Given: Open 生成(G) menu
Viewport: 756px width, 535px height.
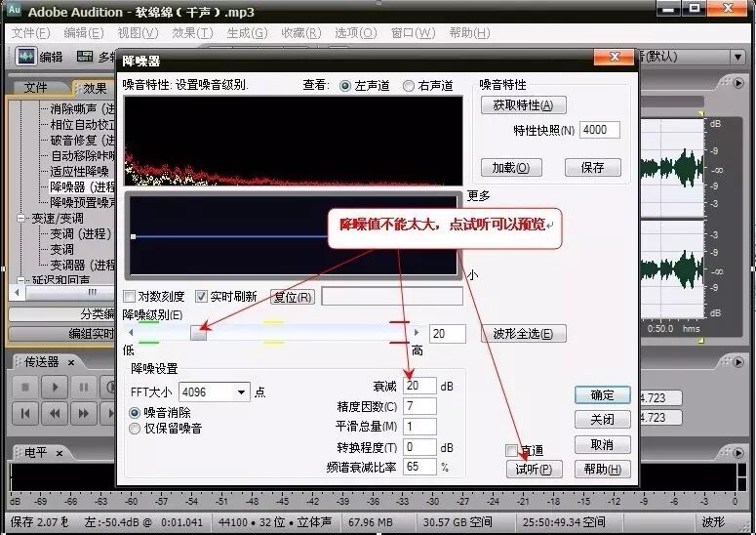Looking at the screenshot, I should tap(247, 33).
